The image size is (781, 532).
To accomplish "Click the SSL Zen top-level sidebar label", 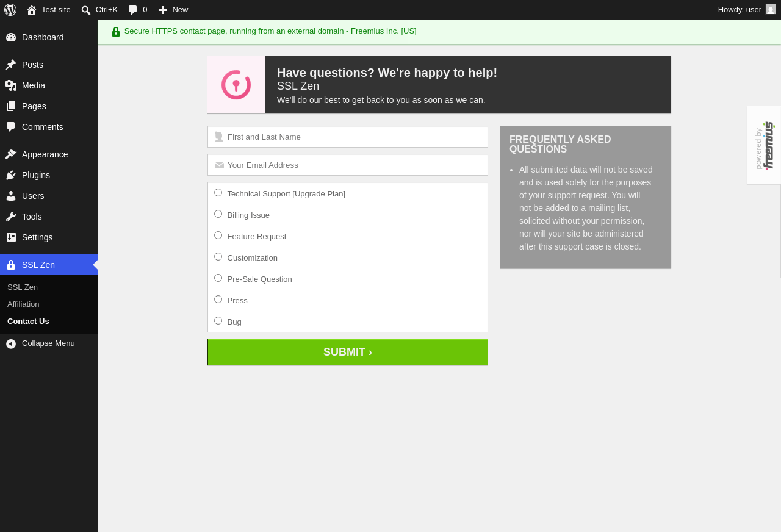I will [38, 265].
